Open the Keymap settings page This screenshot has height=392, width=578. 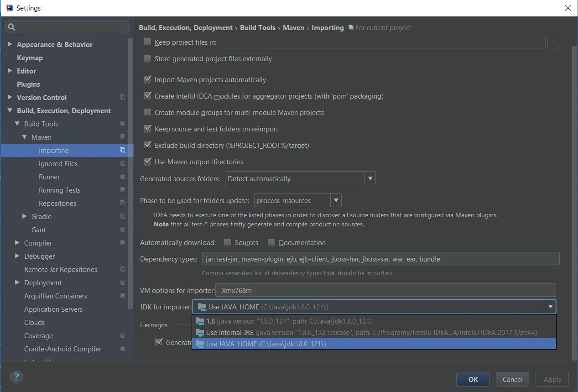[30, 57]
